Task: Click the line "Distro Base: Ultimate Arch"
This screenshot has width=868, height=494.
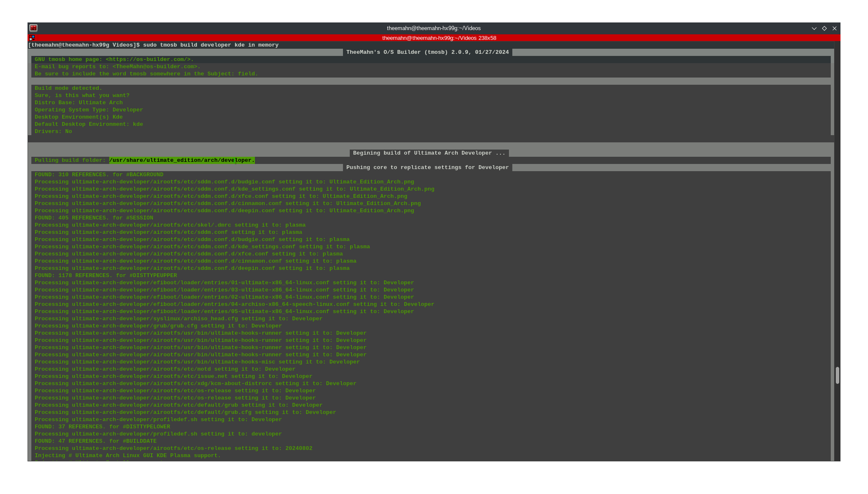Action: tap(79, 103)
